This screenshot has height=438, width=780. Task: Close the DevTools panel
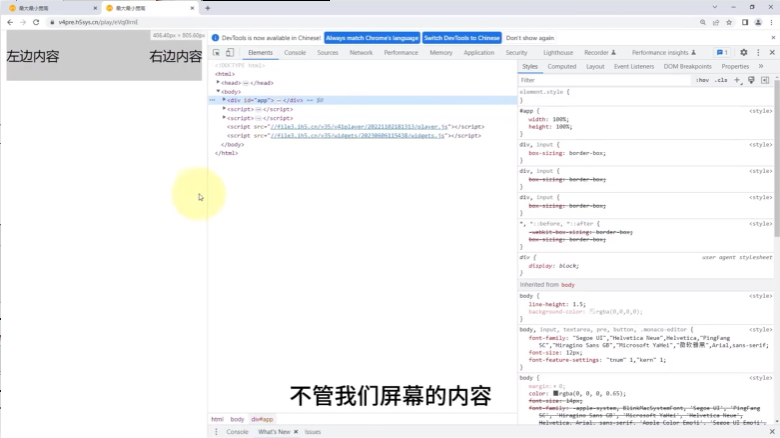pos(772,52)
